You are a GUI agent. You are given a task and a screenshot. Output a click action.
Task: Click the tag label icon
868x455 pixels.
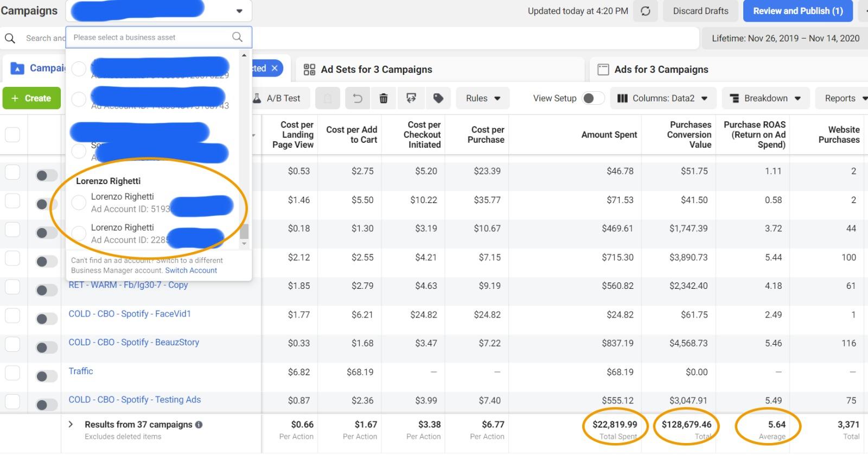tap(438, 98)
